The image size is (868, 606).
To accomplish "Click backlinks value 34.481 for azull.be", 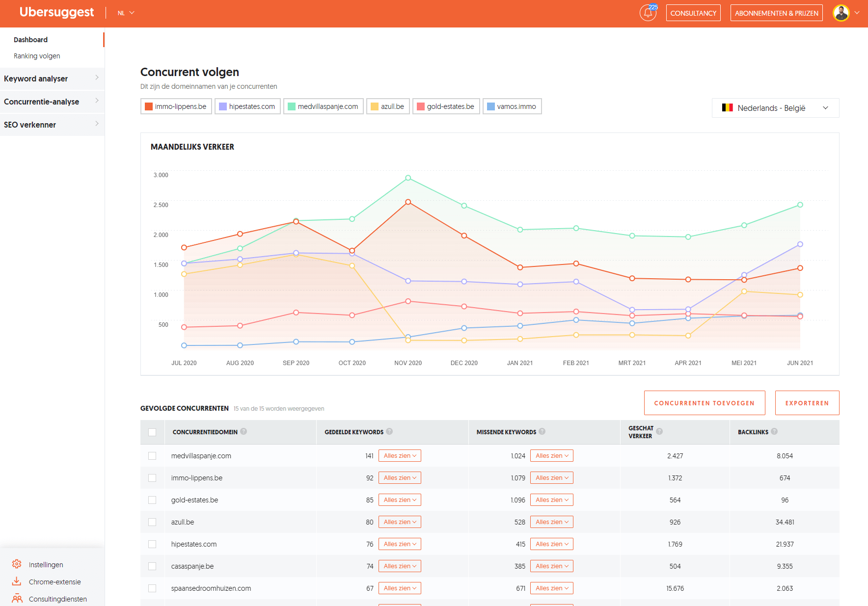I will tap(785, 522).
